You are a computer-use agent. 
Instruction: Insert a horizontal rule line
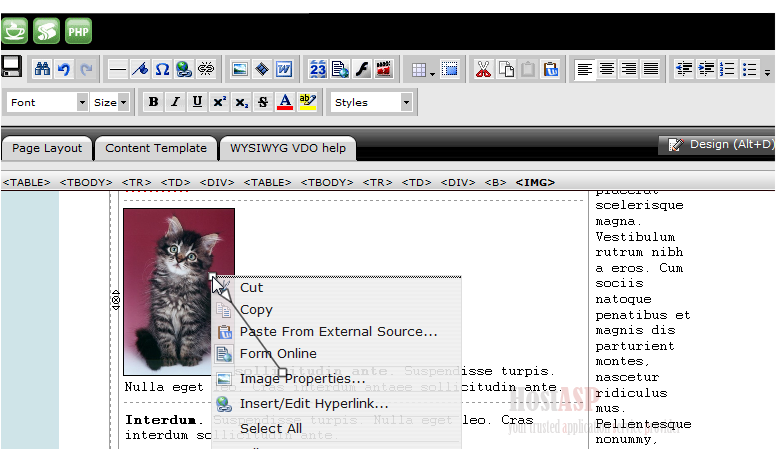[117, 69]
